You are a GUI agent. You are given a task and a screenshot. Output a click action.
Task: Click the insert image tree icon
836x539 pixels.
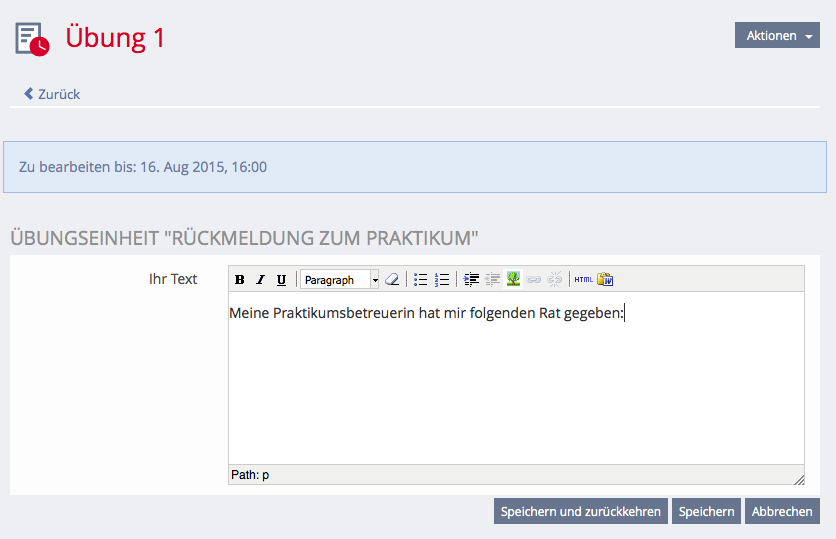coord(513,279)
